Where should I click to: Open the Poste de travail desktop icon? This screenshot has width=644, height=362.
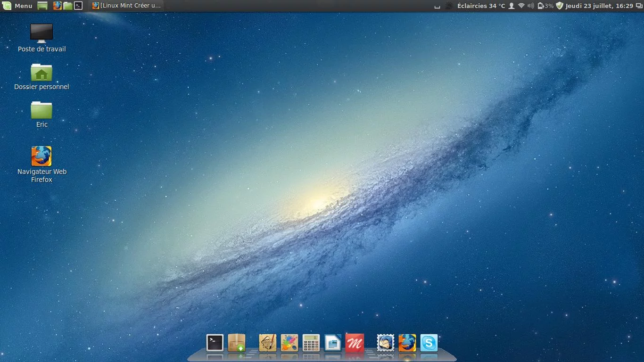pyautogui.click(x=41, y=38)
